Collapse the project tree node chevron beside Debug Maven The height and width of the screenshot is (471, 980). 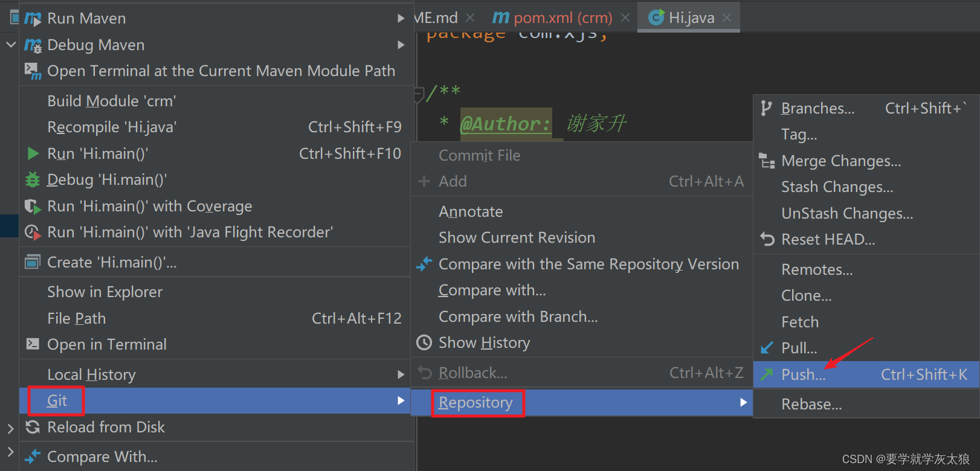11,45
